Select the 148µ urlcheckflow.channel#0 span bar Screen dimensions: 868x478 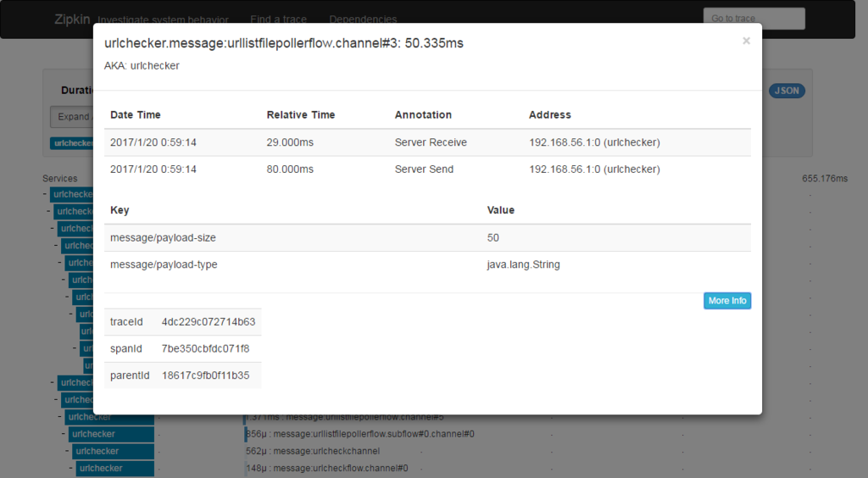point(326,468)
